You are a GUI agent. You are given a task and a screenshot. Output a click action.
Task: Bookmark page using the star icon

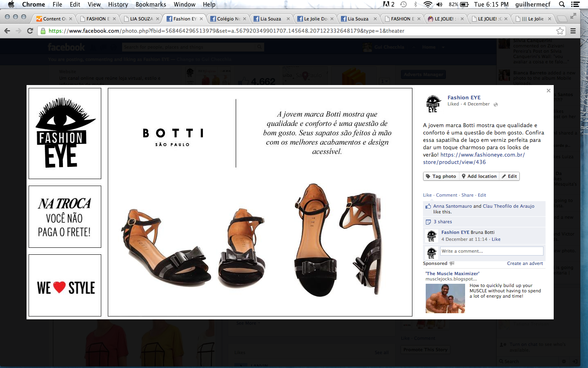pos(560,31)
